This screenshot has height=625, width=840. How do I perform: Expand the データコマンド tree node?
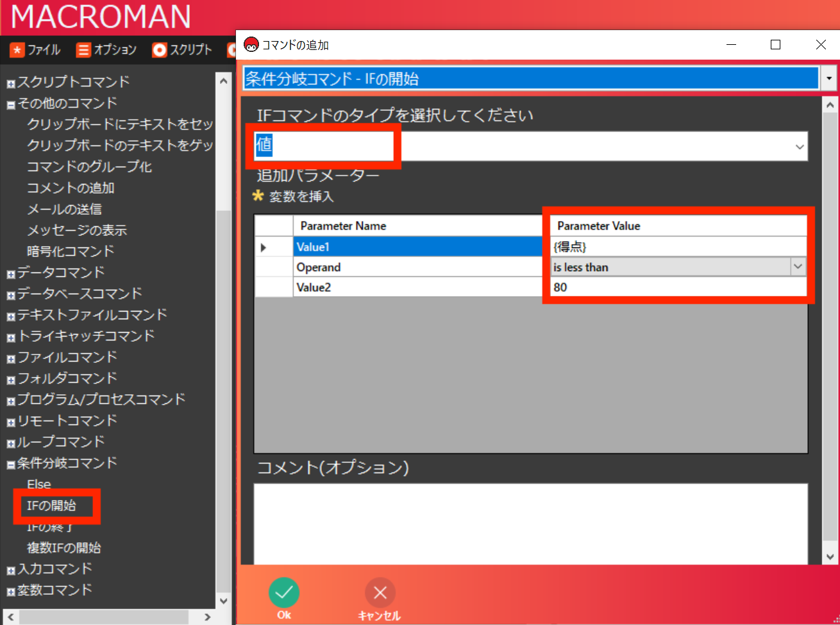(11, 274)
